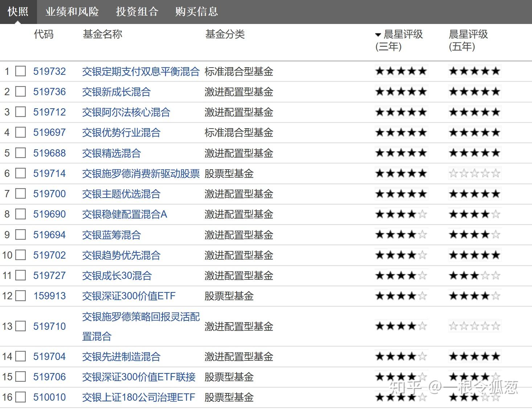Open fund 交银主题优选混合

tap(121, 194)
